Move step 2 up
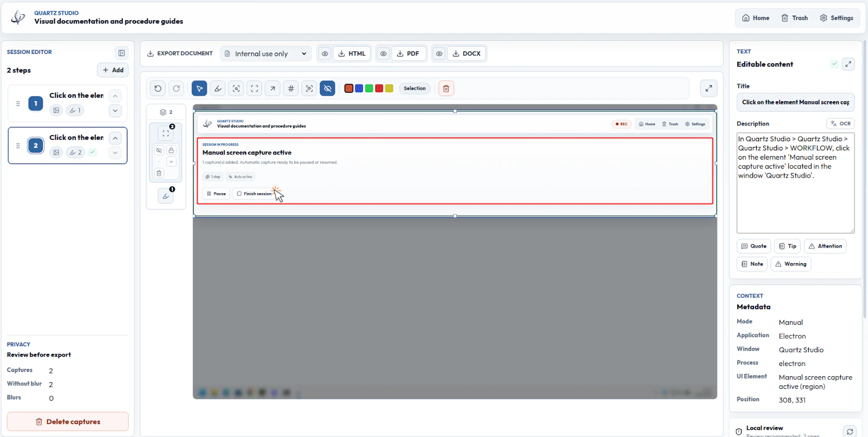Screen dimensions: 868x437 pyautogui.click(x=115, y=138)
